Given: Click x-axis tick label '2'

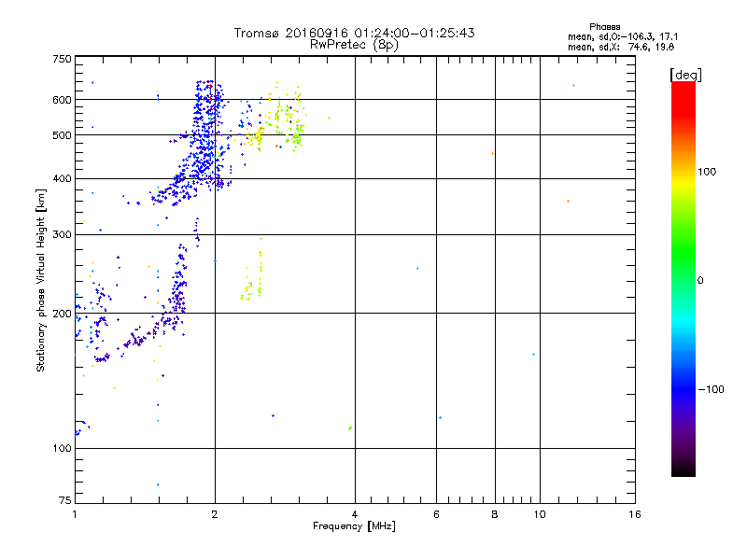Looking at the screenshot, I should [x=215, y=514].
